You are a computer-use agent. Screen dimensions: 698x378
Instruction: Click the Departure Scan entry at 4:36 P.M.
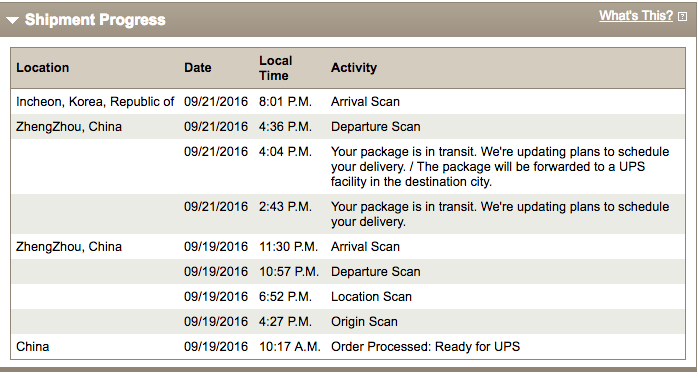(x=375, y=127)
